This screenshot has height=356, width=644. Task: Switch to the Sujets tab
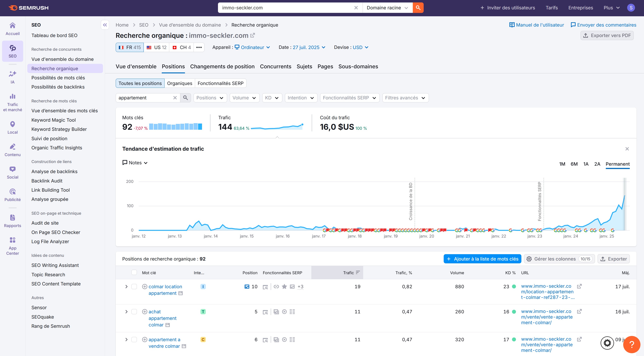tap(304, 66)
